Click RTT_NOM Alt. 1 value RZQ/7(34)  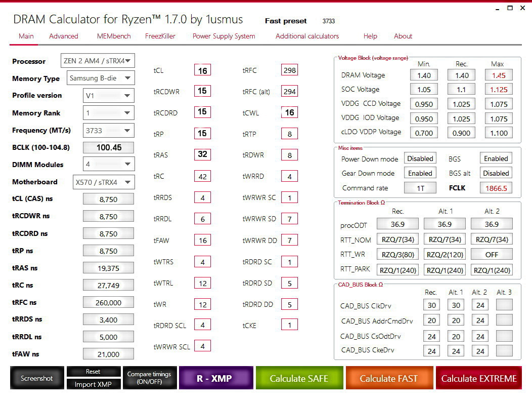point(445,239)
